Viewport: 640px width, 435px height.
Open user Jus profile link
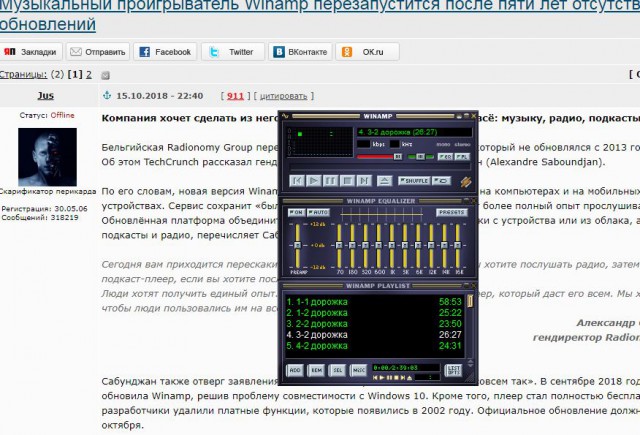point(46,95)
